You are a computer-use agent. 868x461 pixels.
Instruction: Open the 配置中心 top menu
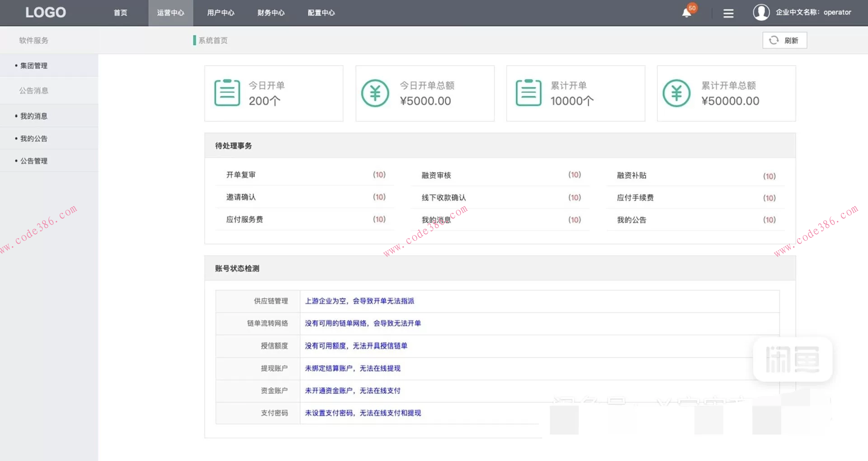click(321, 13)
